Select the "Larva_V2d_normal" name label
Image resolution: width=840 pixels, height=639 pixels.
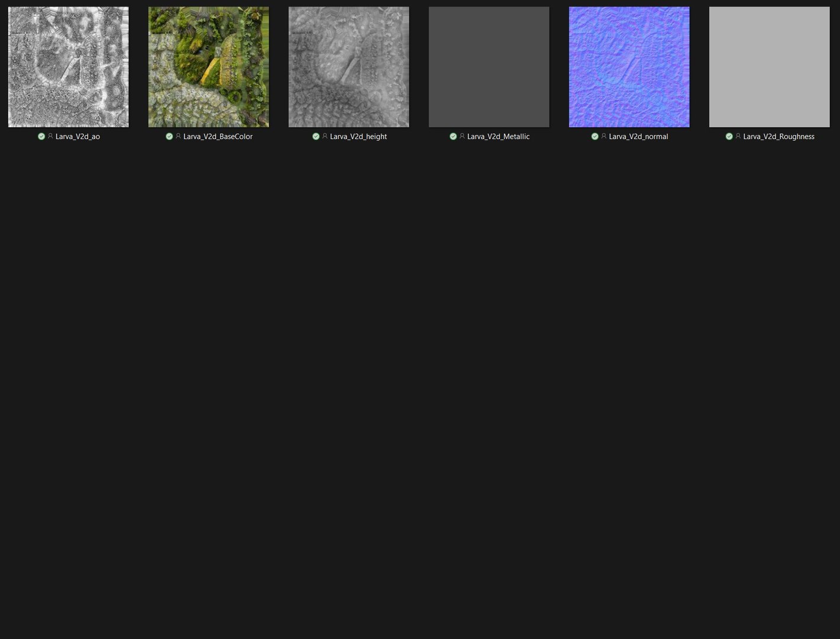(x=639, y=137)
